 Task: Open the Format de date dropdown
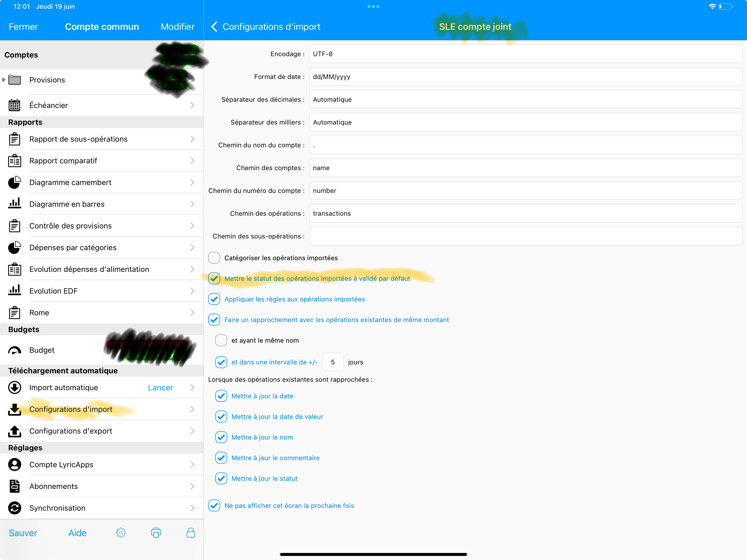tap(526, 77)
